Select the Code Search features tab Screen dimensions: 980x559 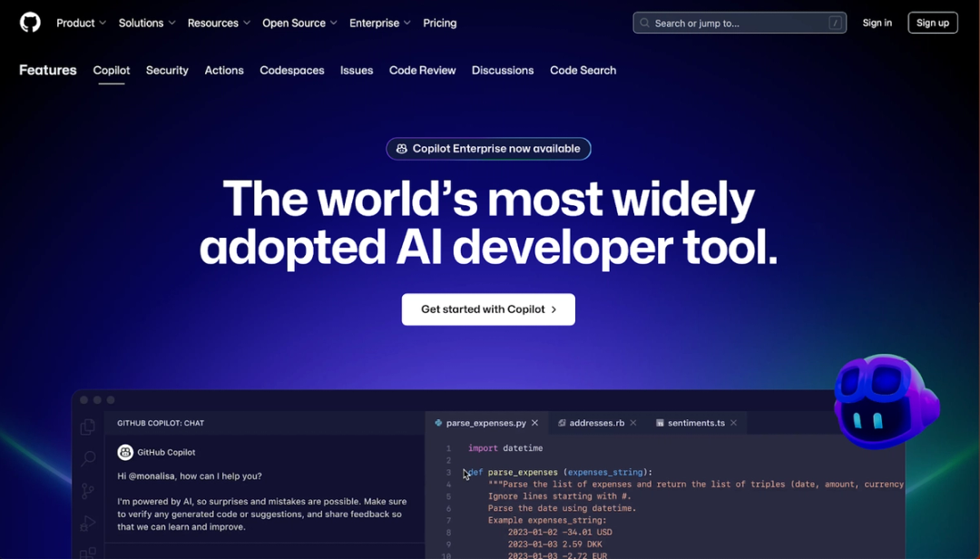583,71
